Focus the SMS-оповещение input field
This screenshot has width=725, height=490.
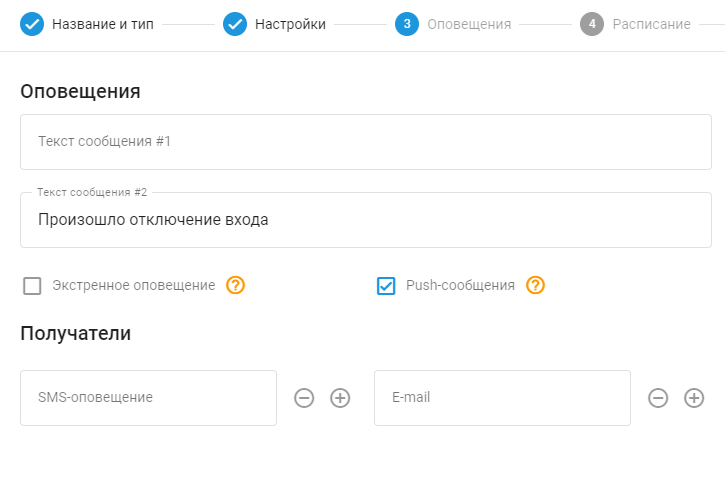tap(148, 398)
